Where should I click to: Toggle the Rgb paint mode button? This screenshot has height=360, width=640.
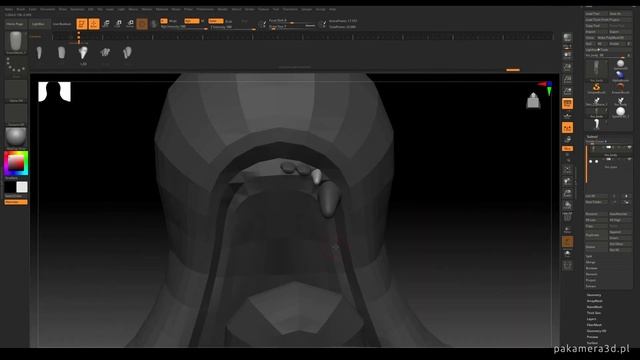click(191, 21)
